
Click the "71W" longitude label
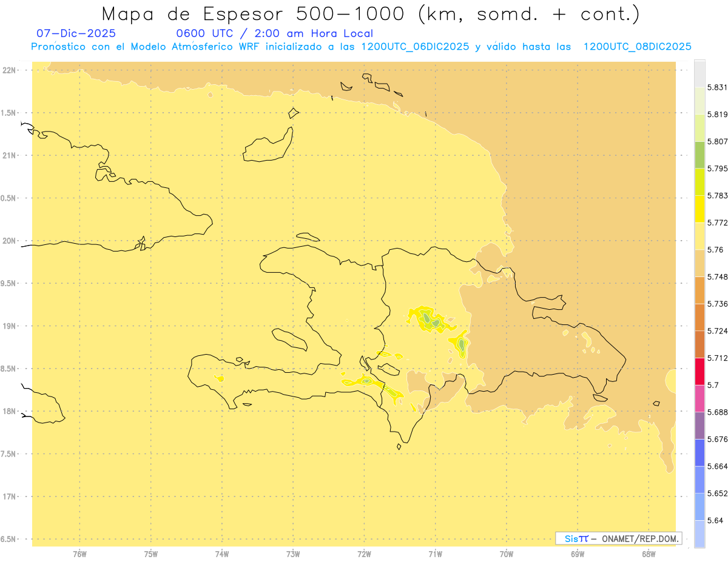click(x=435, y=554)
